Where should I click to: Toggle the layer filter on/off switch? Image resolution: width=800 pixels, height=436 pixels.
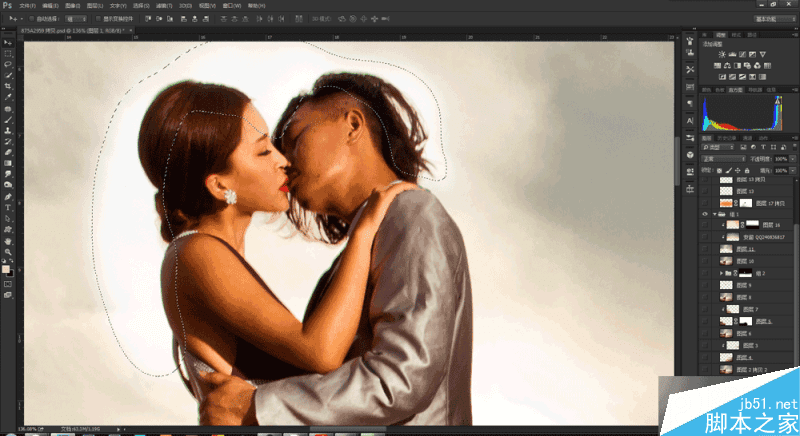point(794,147)
